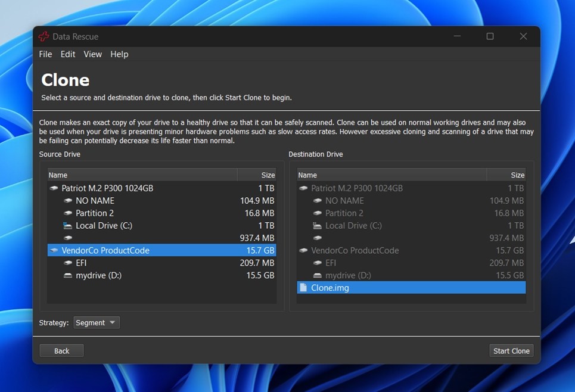Open the File menu
Image resolution: width=575 pixels, height=392 pixels.
45,54
